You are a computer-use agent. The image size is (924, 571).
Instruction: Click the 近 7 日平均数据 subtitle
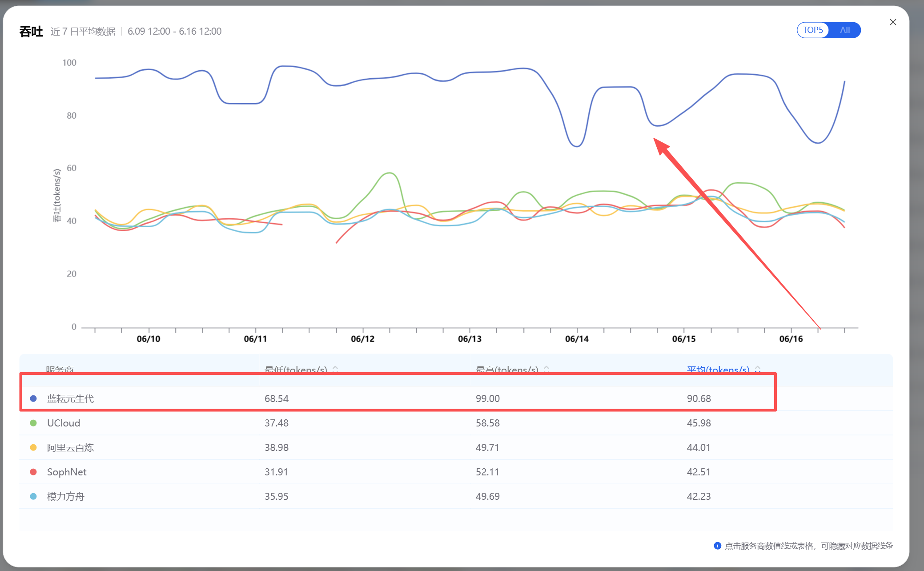pyautogui.click(x=83, y=31)
